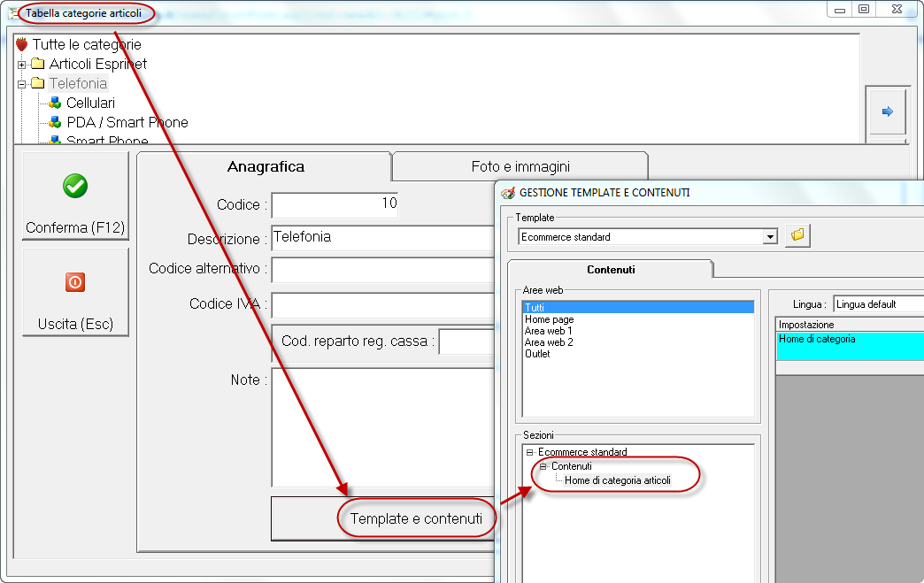The image size is (924, 583).
Task: Maximize the Tabella categorie articoli window
Action: pyautogui.click(x=863, y=10)
